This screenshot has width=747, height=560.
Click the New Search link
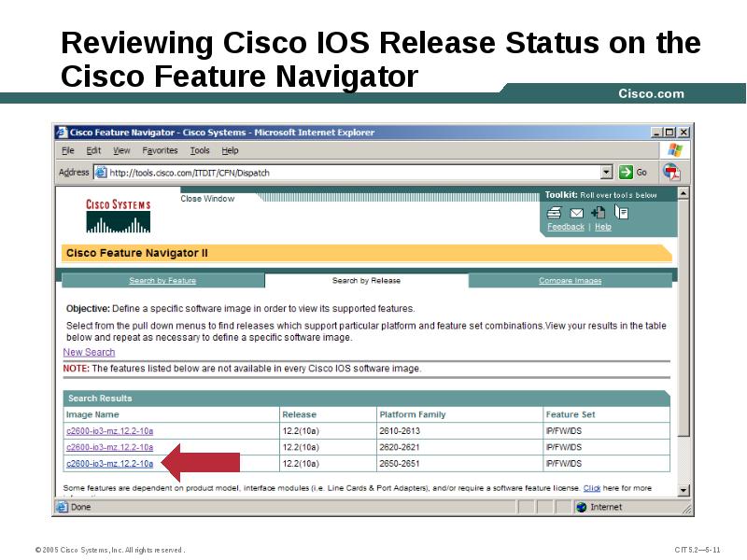click(89, 353)
